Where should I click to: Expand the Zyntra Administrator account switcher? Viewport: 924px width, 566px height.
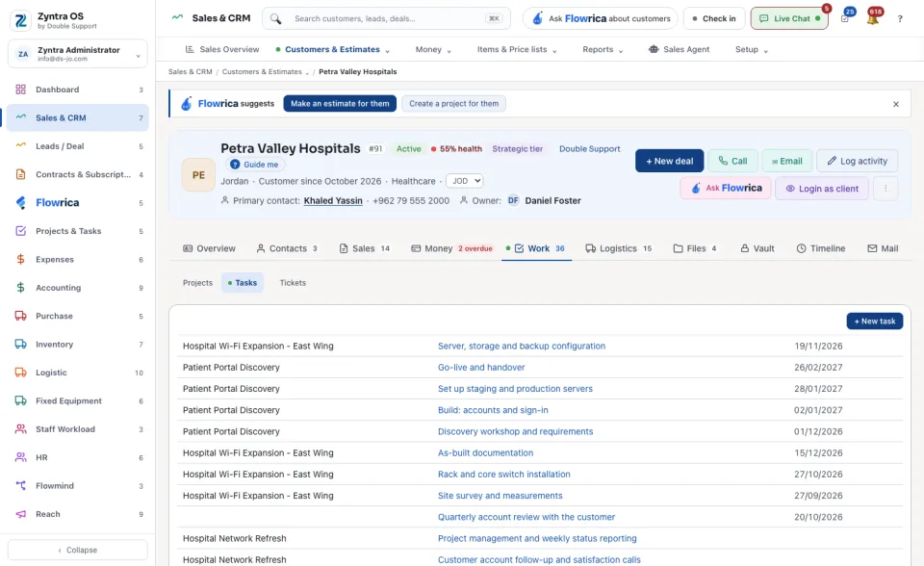[x=77, y=54]
